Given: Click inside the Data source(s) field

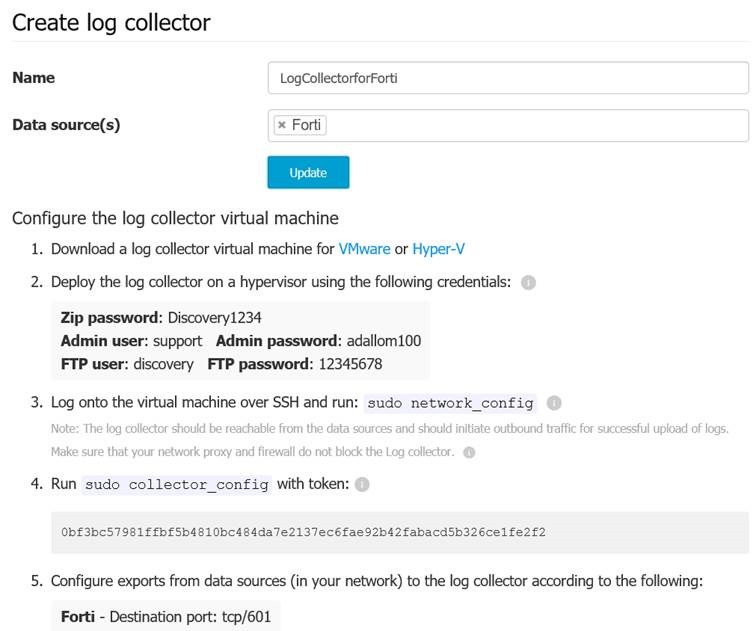Looking at the screenshot, I should coord(508,126).
